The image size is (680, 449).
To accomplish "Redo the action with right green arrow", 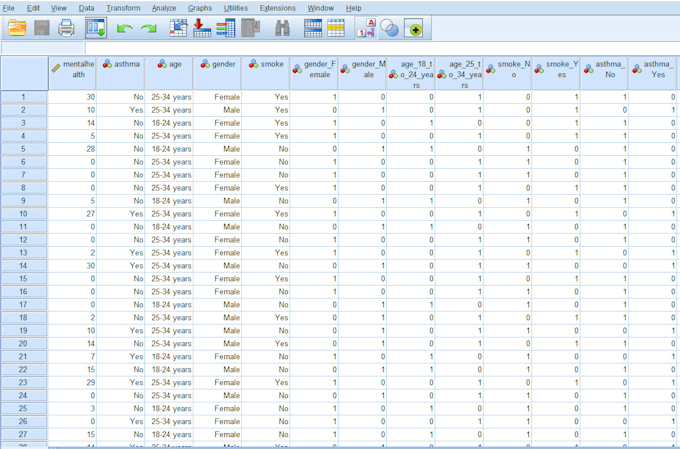I will pyautogui.click(x=149, y=29).
